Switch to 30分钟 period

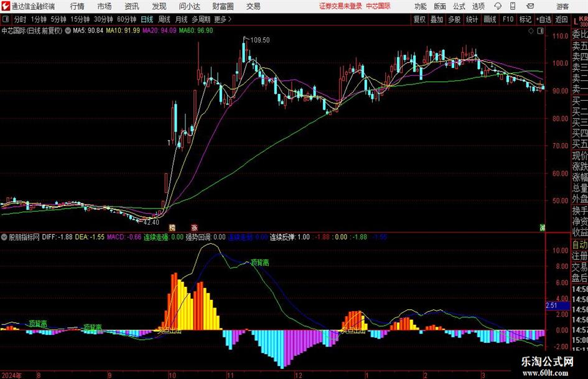coord(103,19)
